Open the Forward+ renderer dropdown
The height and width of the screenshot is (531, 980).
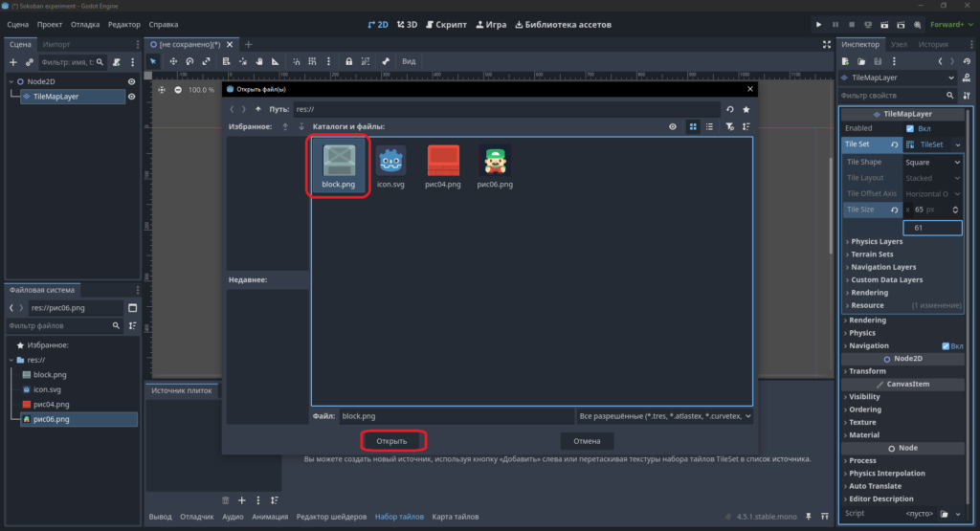coord(950,24)
